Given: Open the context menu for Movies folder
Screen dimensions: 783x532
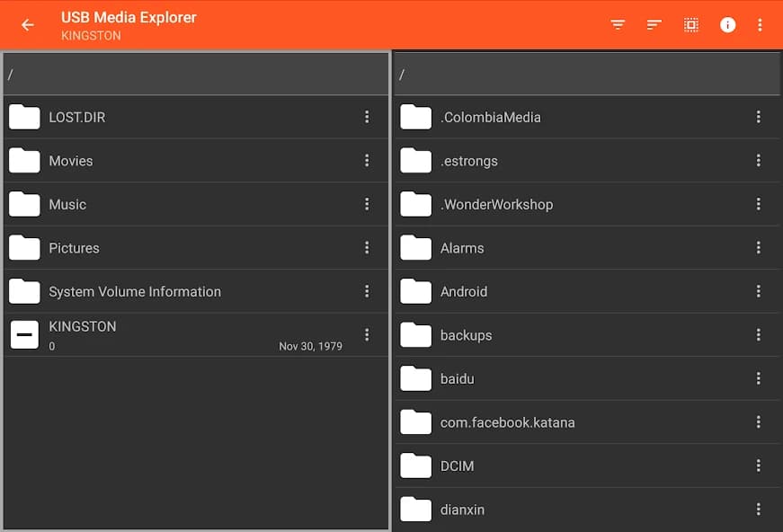Looking at the screenshot, I should click(367, 160).
